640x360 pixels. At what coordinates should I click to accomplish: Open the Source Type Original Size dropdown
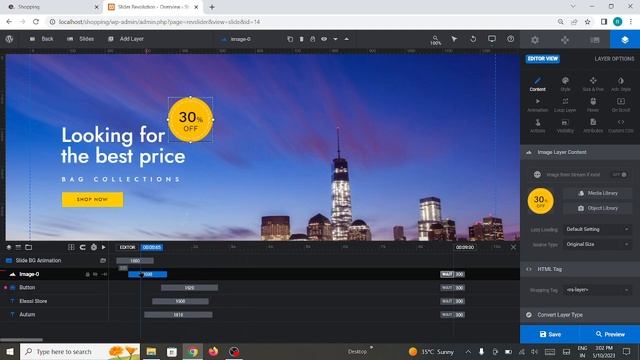[x=598, y=244]
